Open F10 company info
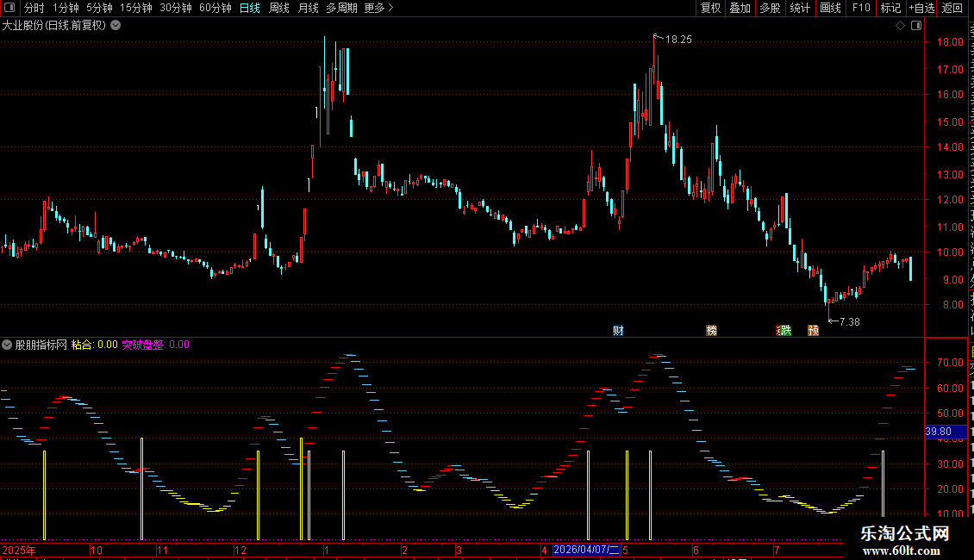974x560 pixels. pos(861,8)
